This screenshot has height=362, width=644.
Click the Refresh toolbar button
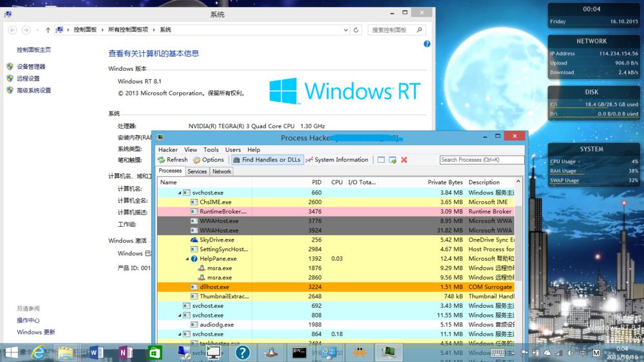173,160
